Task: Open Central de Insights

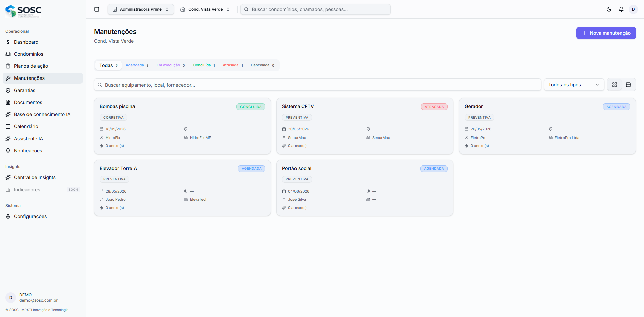Action: 43,177
